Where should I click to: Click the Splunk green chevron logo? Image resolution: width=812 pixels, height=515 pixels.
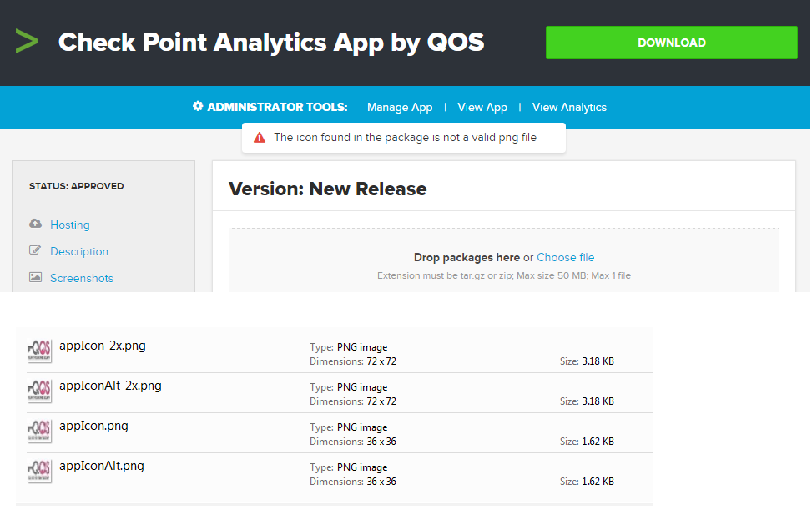27,41
